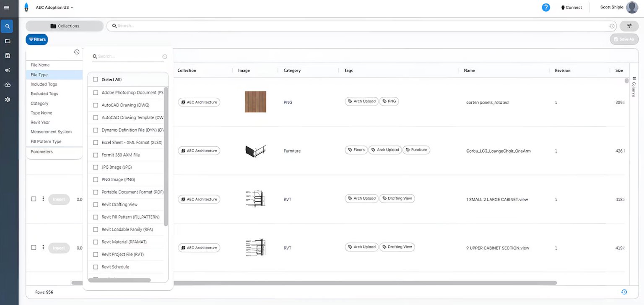Open the folder browser icon in the sidebar
644x305 pixels.
(x=7, y=41)
